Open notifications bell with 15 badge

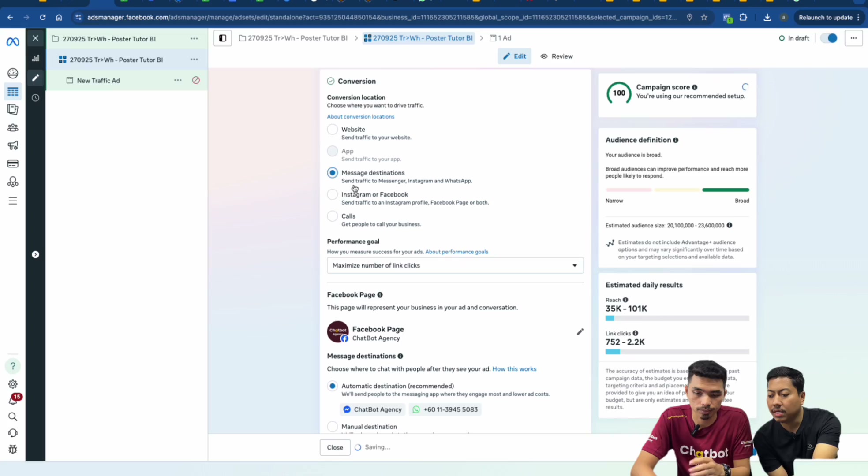(x=13, y=399)
